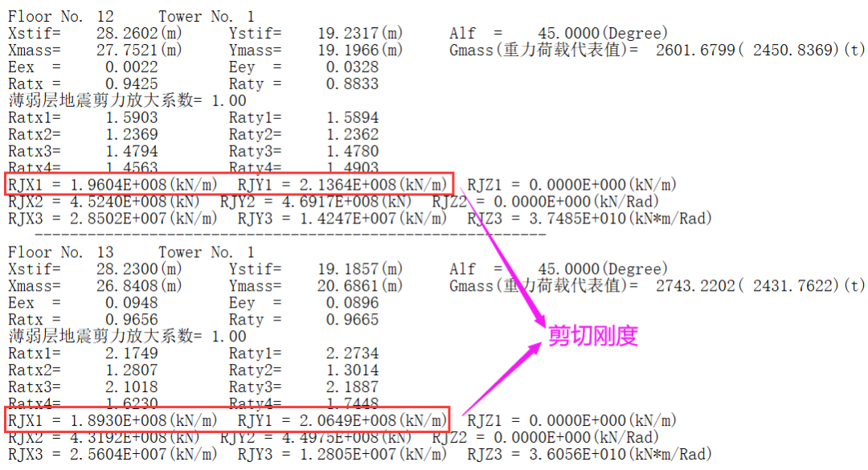Click Ratx3 value 2.1018
This screenshot has height=470, width=868.
click(132, 387)
